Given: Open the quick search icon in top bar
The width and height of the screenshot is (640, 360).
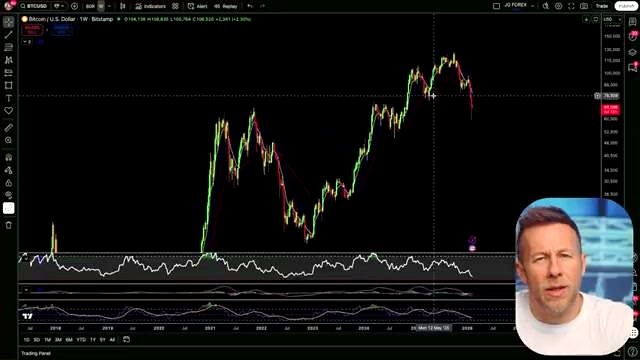Looking at the screenshot, I should (546, 6).
